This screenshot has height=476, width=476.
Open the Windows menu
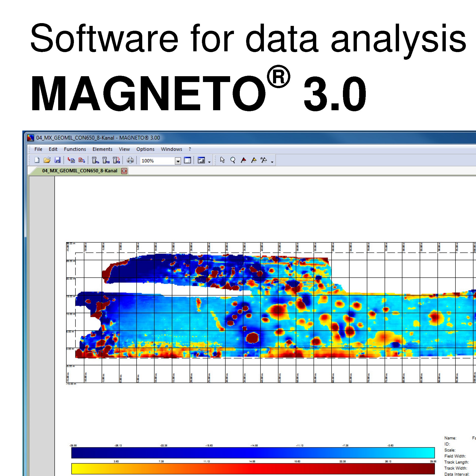pos(171,149)
